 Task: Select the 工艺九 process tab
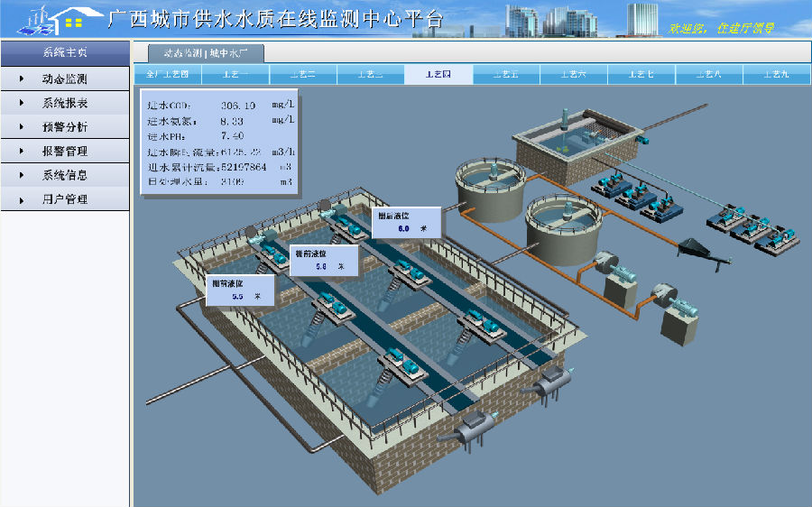[776, 74]
